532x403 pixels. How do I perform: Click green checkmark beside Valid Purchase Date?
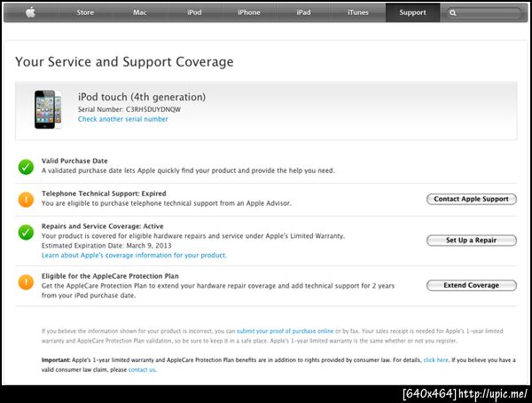click(x=26, y=167)
